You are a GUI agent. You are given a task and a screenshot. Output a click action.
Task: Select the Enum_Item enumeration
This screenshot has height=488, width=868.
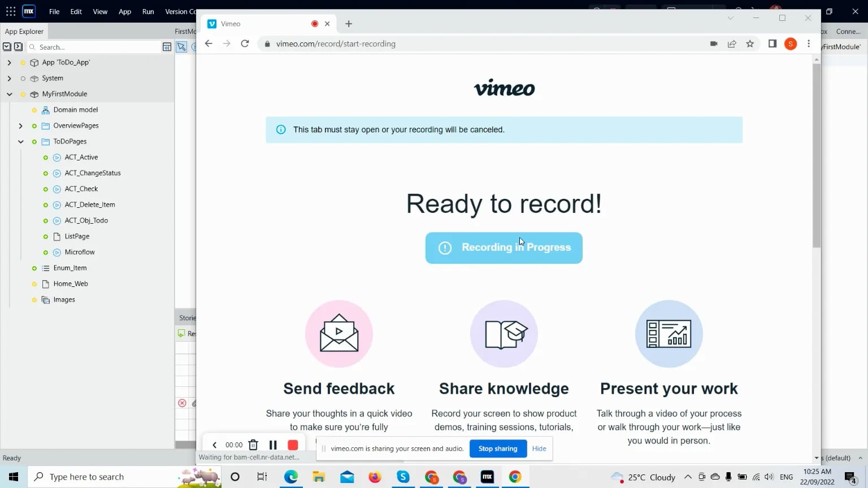click(70, 268)
